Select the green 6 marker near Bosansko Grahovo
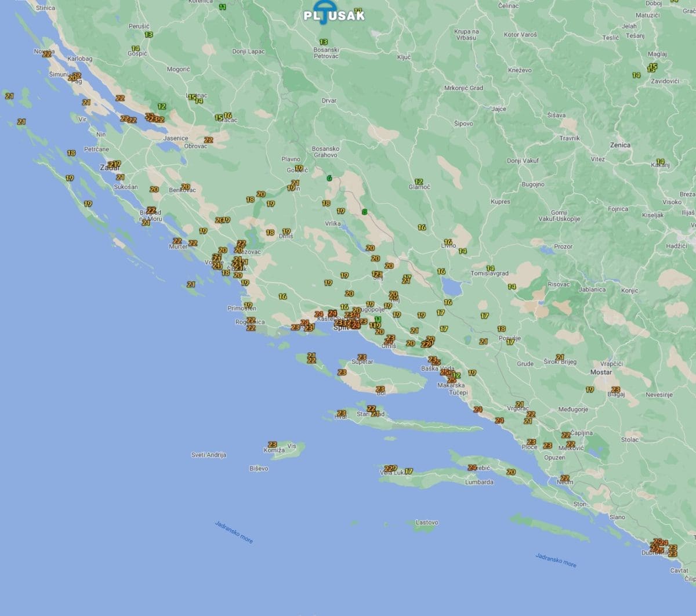Screen dimensions: 696x616 [329, 178]
